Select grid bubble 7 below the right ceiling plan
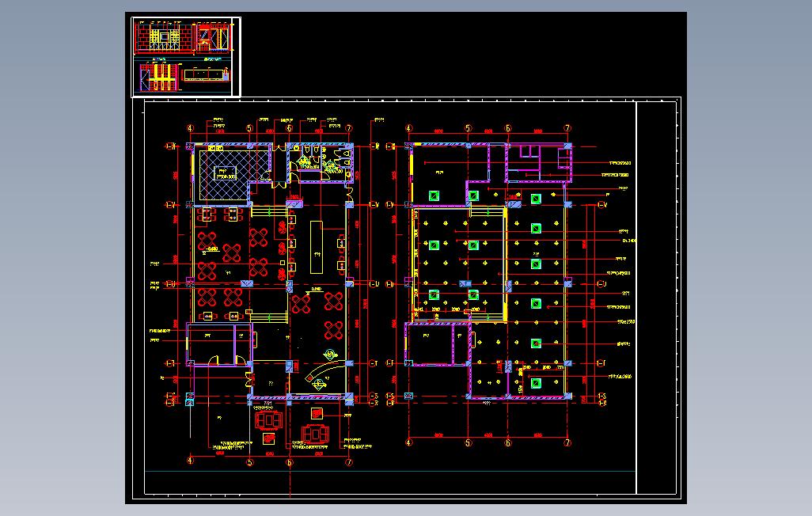Screen dimensions: 812x516 [x=567, y=442]
